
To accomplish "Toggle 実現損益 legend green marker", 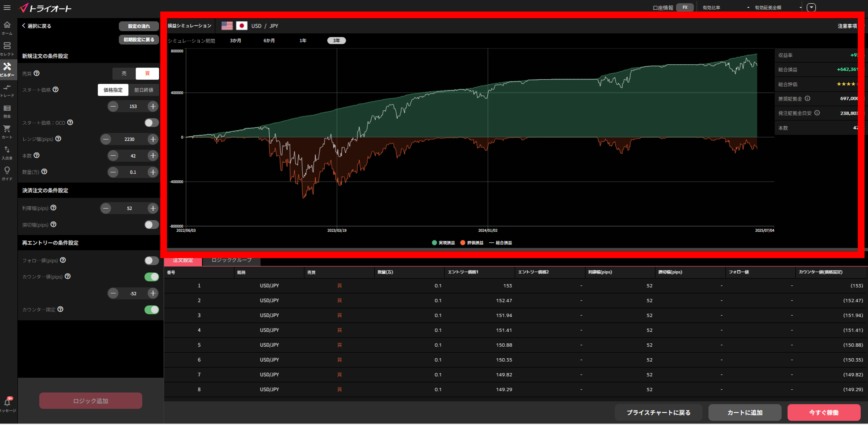I will [x=434, y=243].
